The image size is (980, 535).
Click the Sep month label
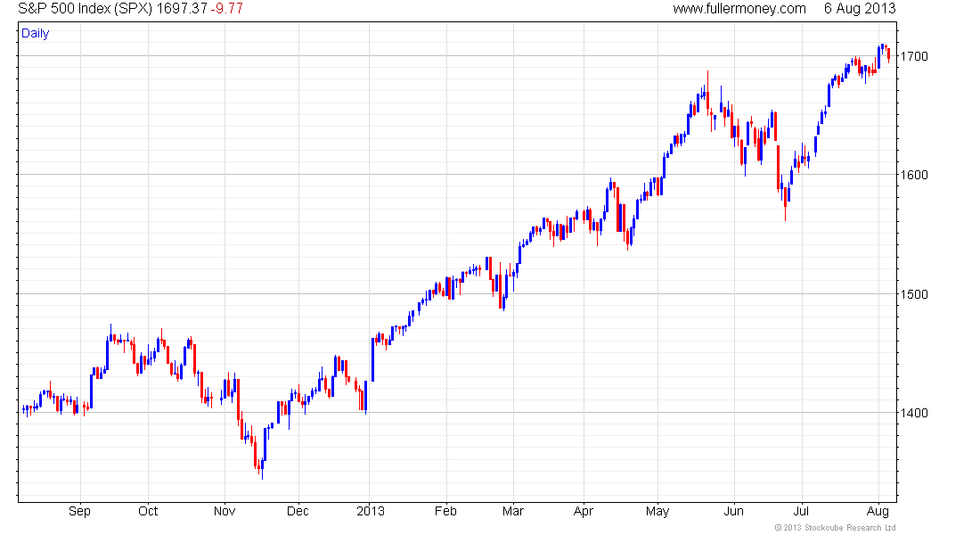[x=79, y=511]
